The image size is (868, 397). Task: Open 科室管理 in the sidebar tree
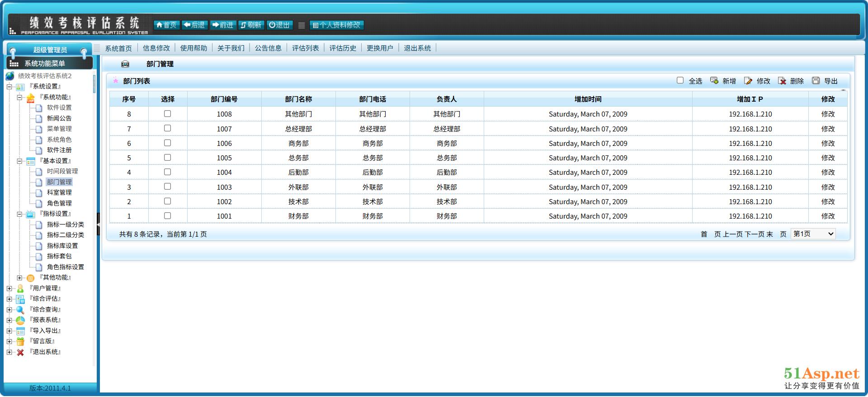tap(59, 192)
